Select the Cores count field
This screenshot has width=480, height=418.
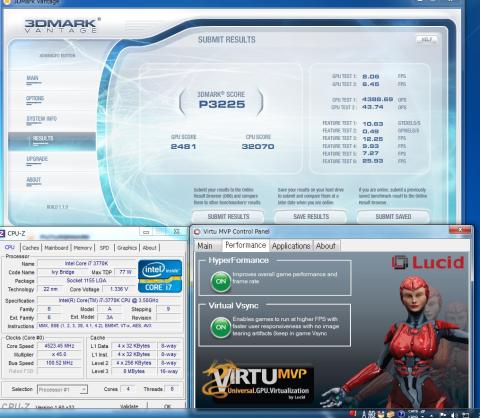click(x=128, y=389)
